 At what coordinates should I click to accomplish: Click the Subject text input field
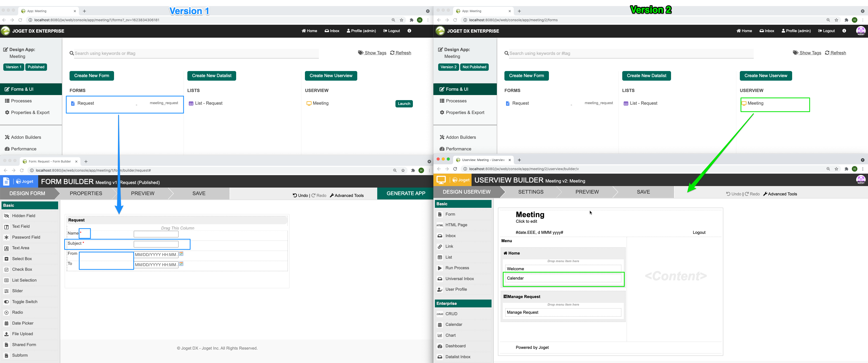point(156,244)
